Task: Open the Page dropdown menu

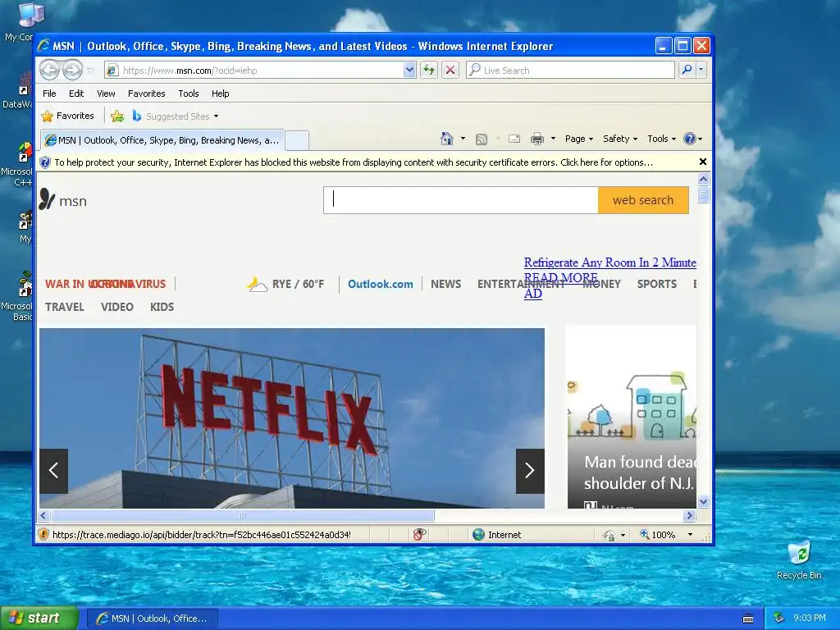Action: point(579,139)
